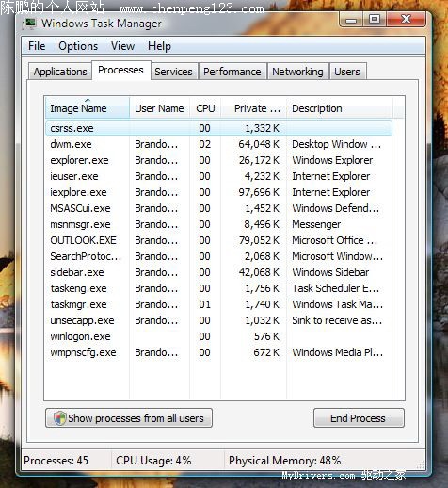Click the 64,048 K memory value
Viewport: 448px width, 488px height.
coord(259,144)
